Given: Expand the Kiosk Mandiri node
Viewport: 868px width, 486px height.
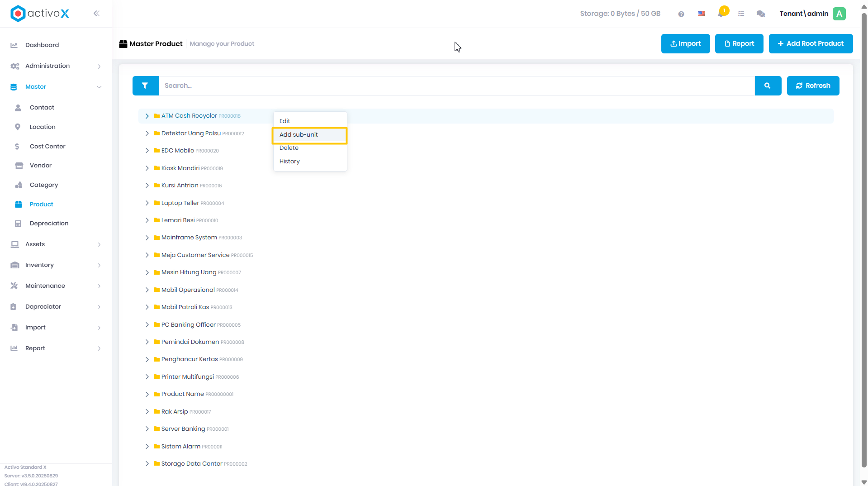Looking at the screenshot, I should [147, 168].
